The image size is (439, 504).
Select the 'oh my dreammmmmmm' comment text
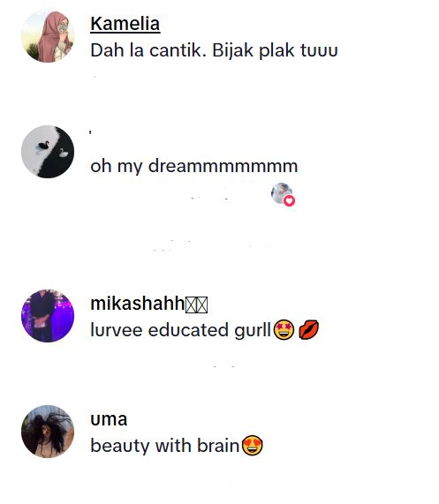(x=194, y=166)
